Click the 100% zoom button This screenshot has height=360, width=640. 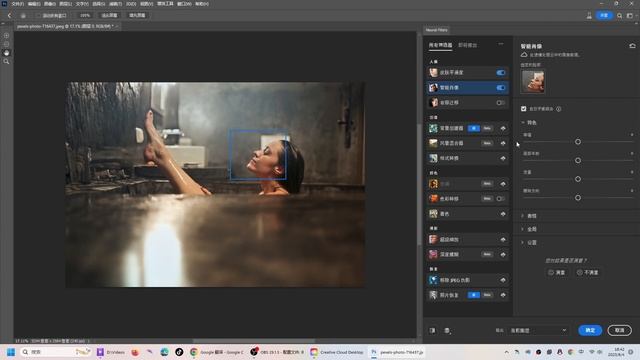[85, 16]
